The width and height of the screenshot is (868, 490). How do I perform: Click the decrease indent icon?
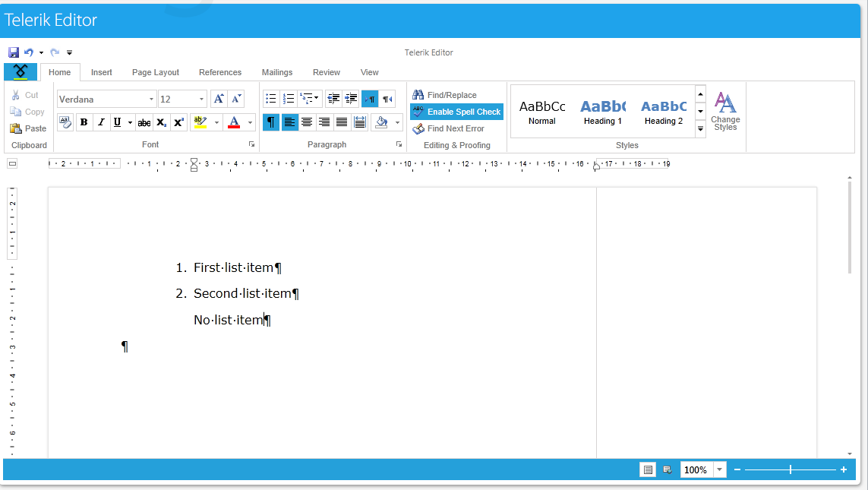tap(333, 99)
